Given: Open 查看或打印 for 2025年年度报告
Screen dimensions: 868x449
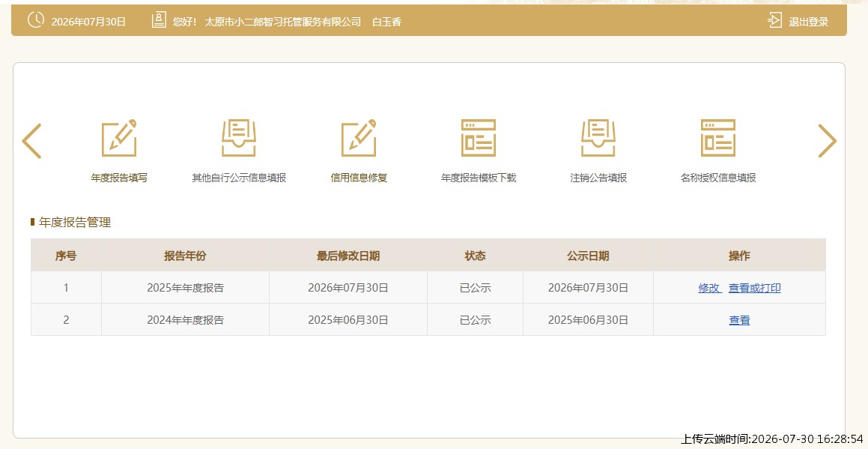Looking at the screenshot, I should (x=754, y=289).
